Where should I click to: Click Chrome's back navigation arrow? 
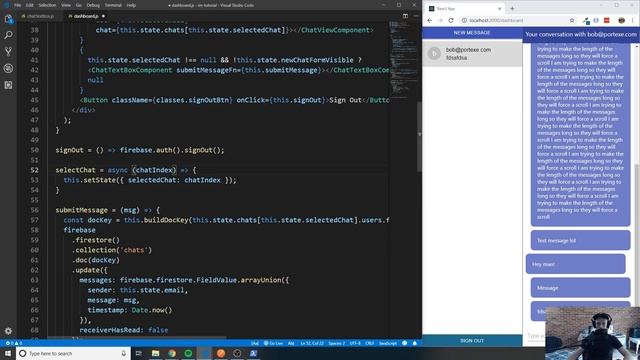429,20
